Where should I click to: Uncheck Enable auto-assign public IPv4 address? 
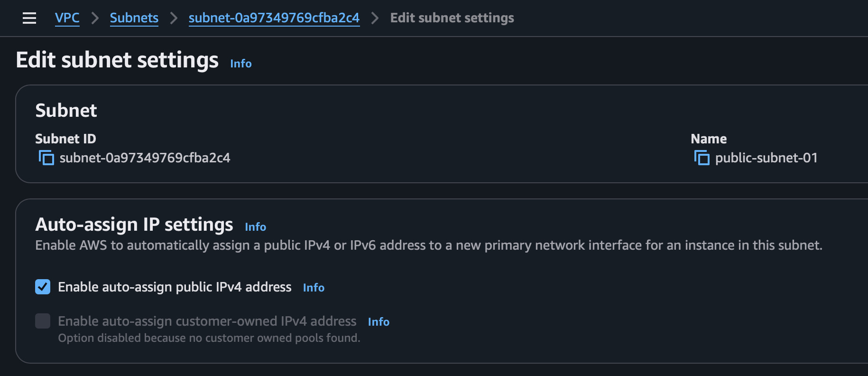click(43, 287)
